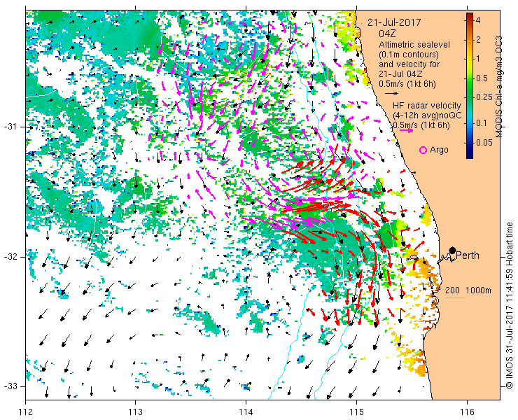Click the longitude axis label '115'
This screenshot has height=420, width=518.
pos(356,412)
